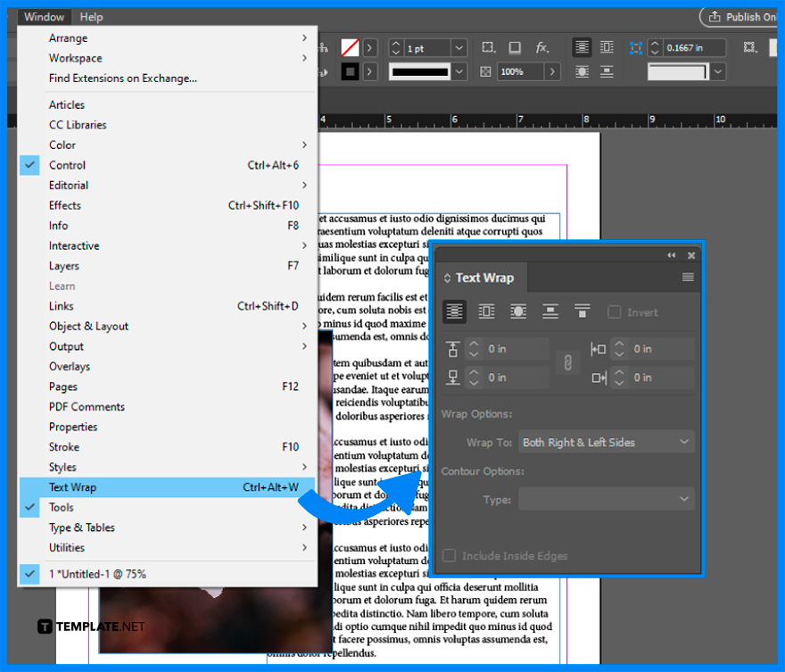Open the Text Wrap panel menu icon
This screenshot has height=672, width=785.
tap(688, 277)
